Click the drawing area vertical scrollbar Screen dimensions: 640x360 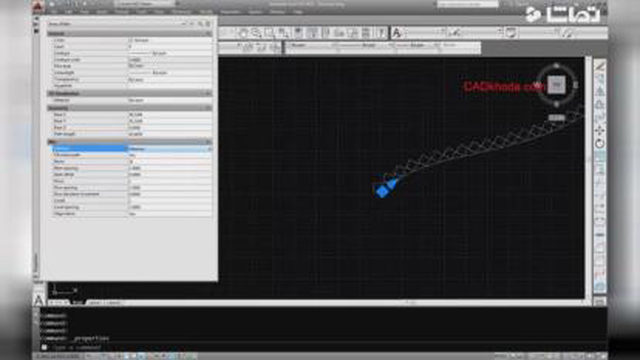[588, 178]
